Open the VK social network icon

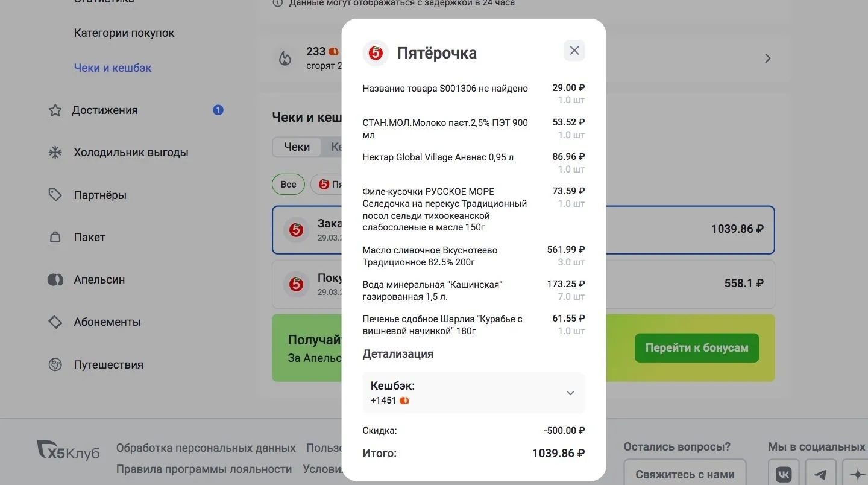click(x=784, y=474)
